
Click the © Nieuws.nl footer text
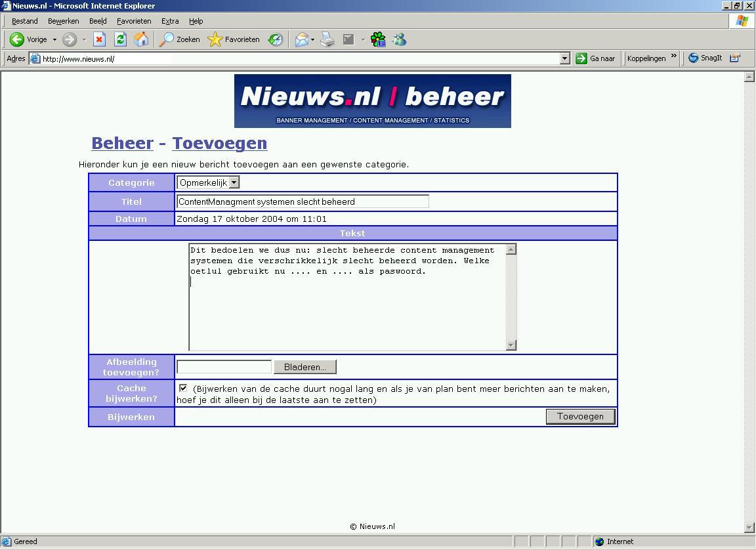[372, 526]
